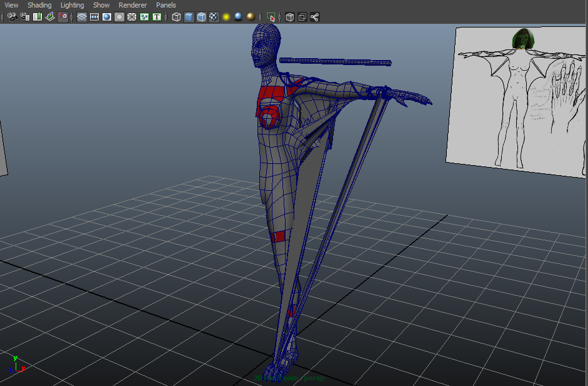Click the yellow Use All Lights icon

click(x=226, y=17)
